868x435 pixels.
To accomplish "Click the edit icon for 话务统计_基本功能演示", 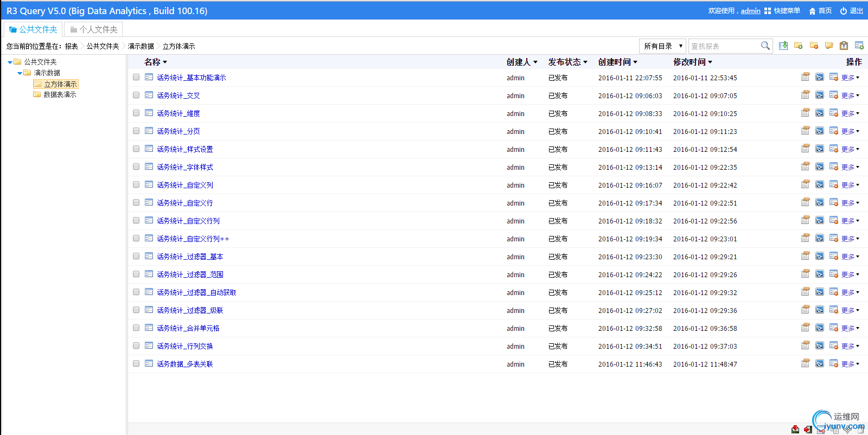I will point(806,77).
